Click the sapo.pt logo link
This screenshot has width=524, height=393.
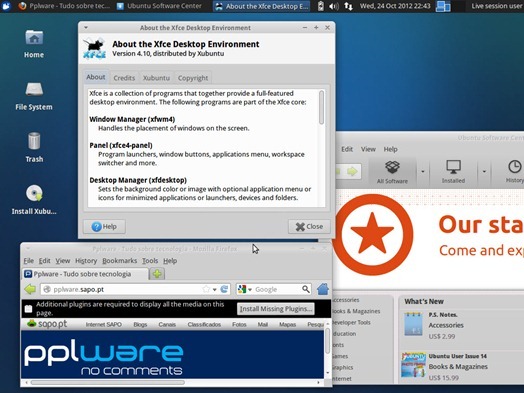tap(47, 324)
